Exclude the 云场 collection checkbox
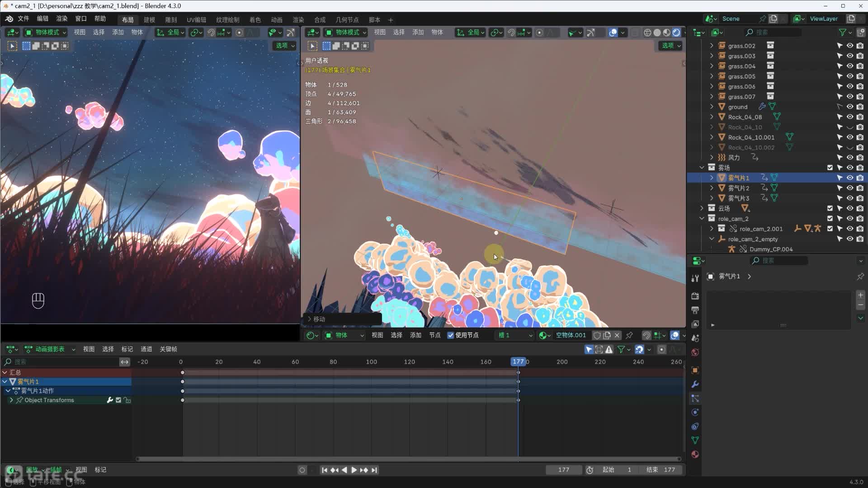 pyautogui.click(x=830, y=208)
